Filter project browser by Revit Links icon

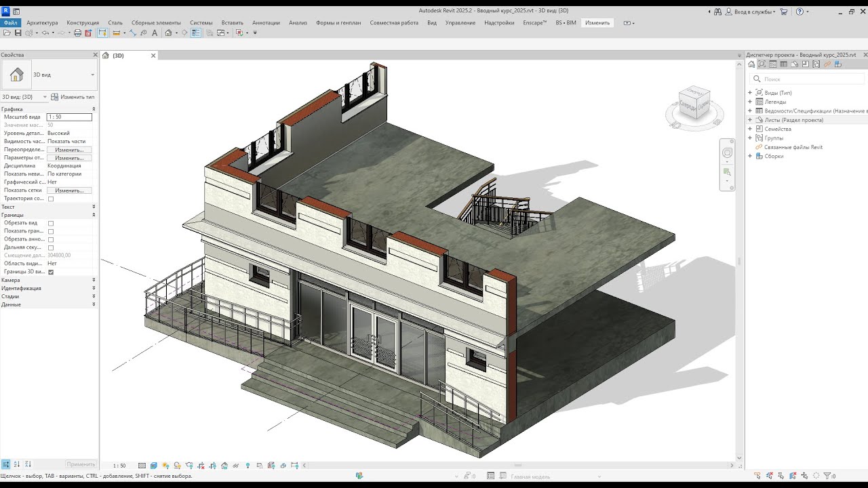(827, 64)
